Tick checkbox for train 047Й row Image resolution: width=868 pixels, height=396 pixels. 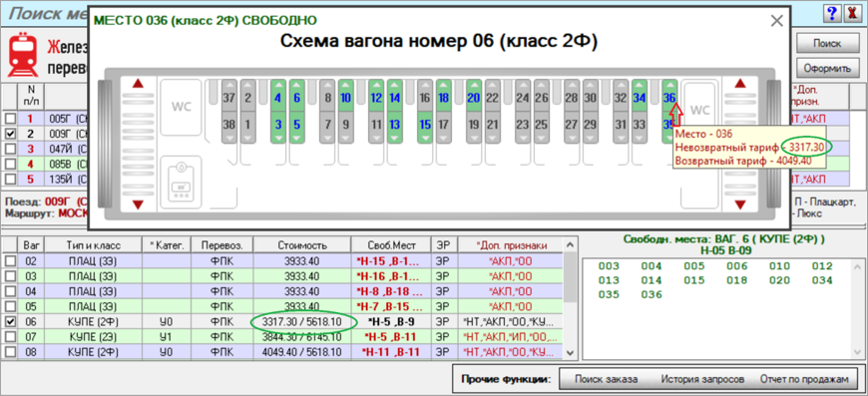click(9, 149)
